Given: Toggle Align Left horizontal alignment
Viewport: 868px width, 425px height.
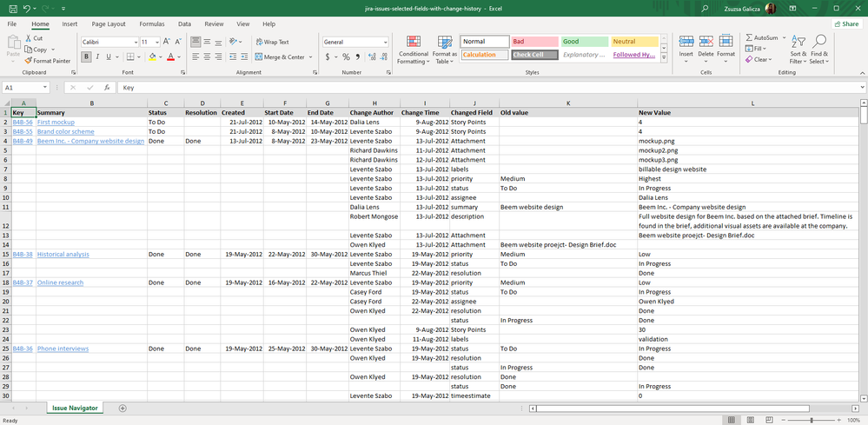Looking at the screenshot, I should [x=195, y=56].
